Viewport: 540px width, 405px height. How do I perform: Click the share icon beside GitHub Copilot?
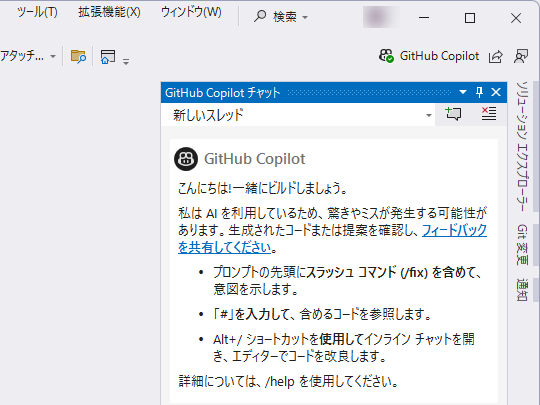click(x=496, y=56)
